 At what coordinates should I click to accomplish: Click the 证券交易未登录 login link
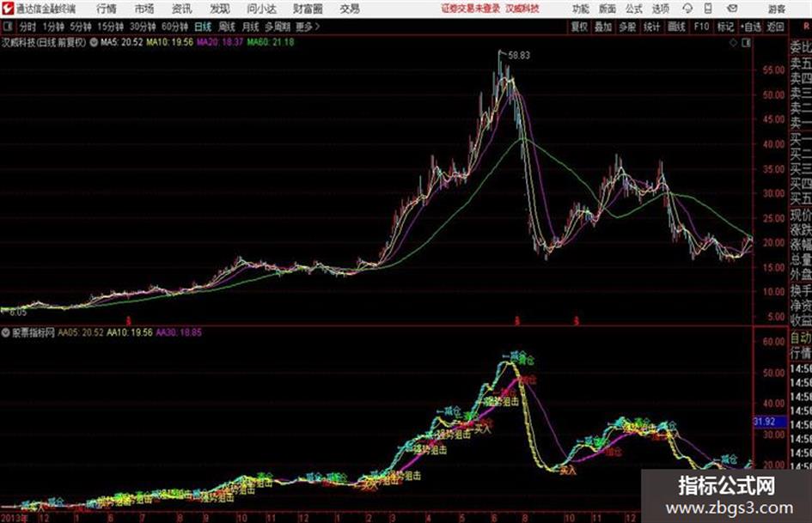coord(471,9)
